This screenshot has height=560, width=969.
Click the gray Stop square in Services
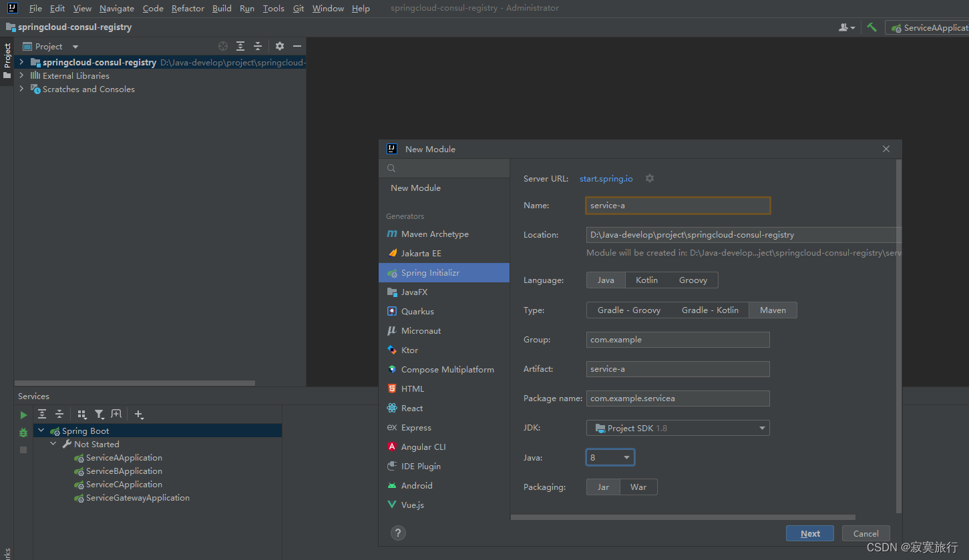tap(23, 450)
